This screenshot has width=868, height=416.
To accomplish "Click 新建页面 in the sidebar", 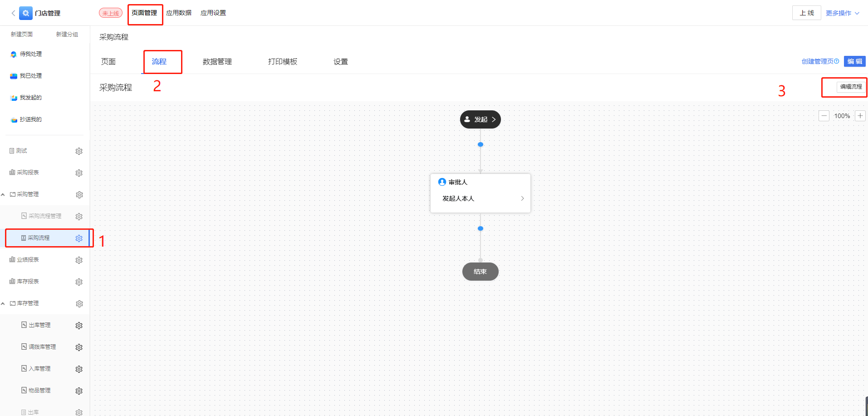I will point(22,35).
